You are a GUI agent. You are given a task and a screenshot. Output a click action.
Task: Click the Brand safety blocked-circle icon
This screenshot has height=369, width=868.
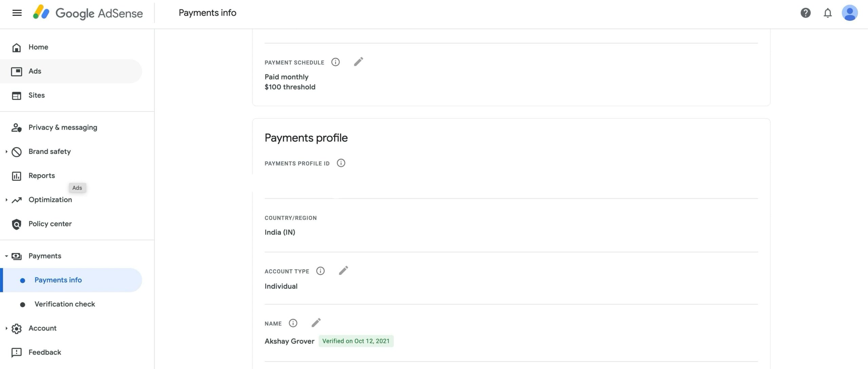point(16,152)
